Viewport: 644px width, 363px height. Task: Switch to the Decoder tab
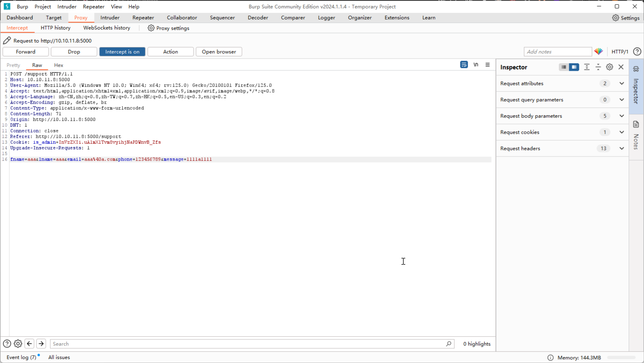point(258,18)
